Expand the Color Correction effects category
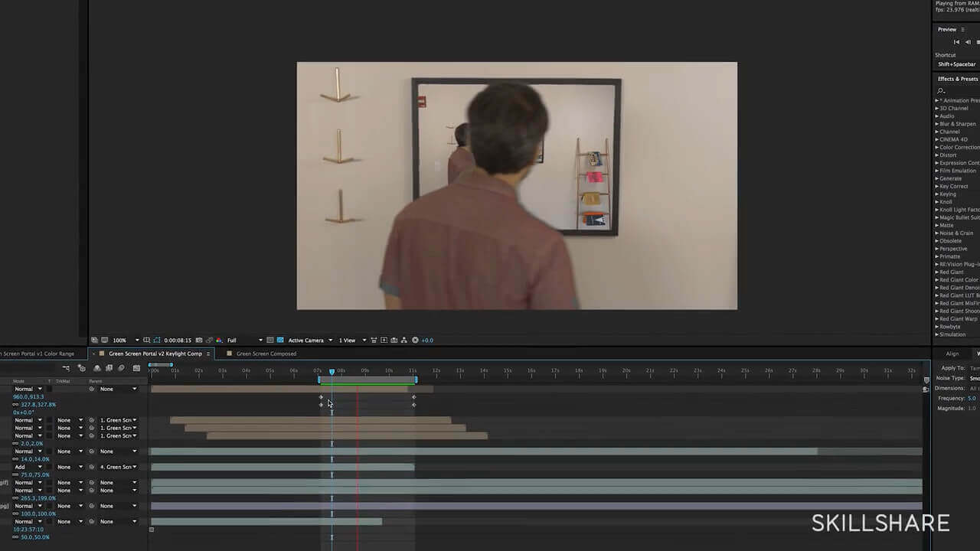980x551 pixels. (x=958, y=148)
